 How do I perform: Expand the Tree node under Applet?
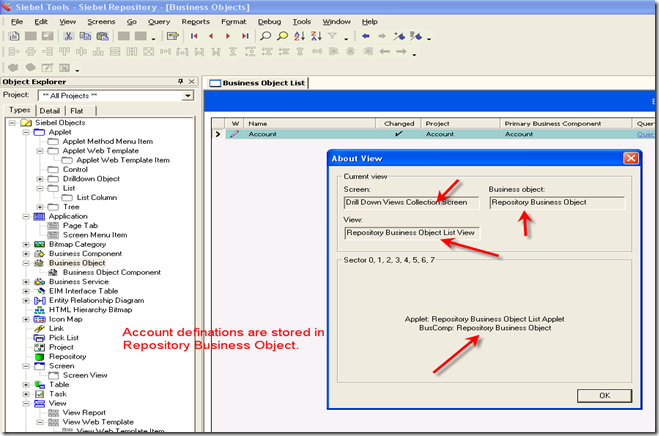coord(40,207)
